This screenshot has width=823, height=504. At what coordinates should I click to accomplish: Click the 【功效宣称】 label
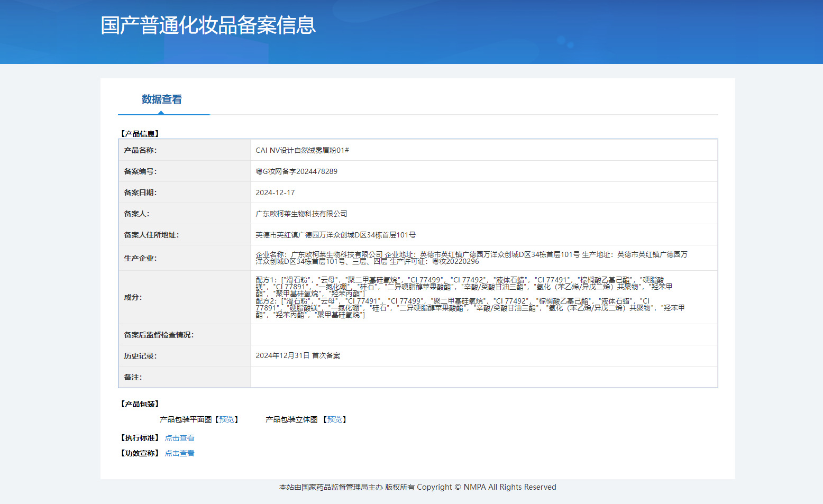coord(140,453)
